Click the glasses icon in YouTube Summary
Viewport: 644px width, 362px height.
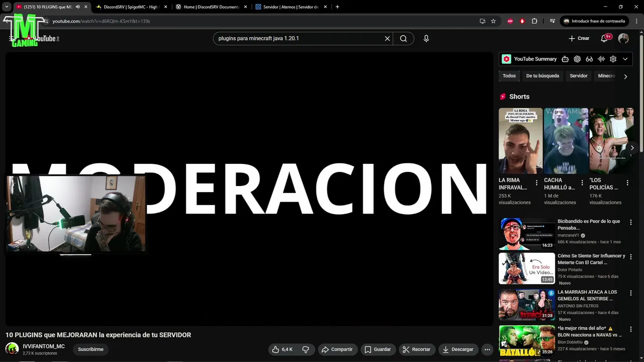tap(589, 59)
